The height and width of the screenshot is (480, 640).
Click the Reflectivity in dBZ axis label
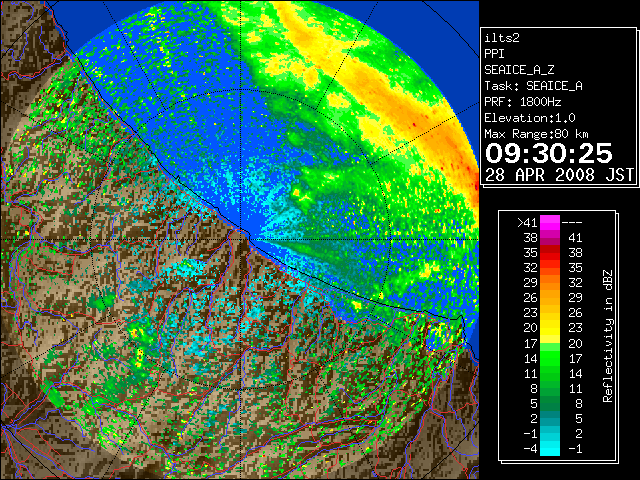608,336
